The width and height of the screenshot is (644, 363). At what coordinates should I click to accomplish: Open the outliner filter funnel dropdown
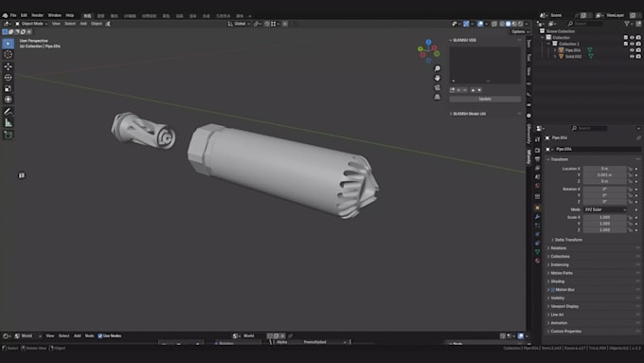click(x=628, y=24)
